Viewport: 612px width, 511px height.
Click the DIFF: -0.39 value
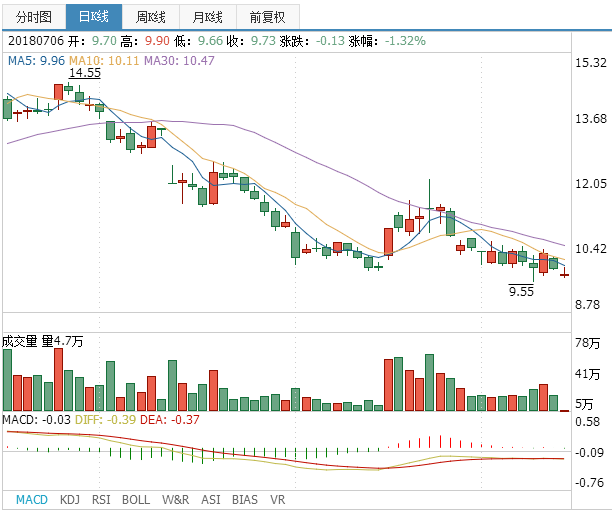(x=105, y=420)
